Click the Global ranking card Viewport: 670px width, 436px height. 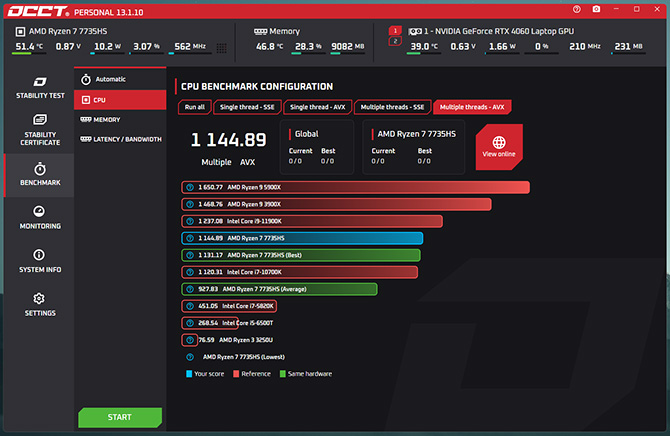[x=317, y=147]
